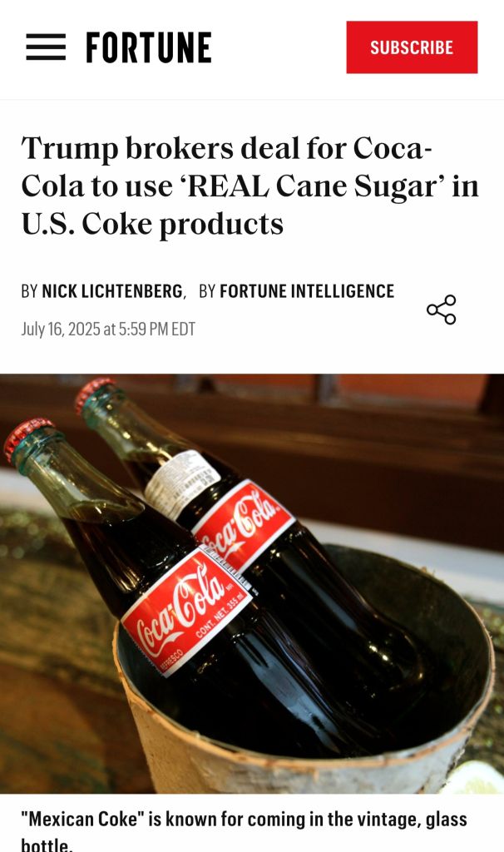Click the front bottle's red Coca-Cola label
504x852 pixels.
tap(186, 612)
